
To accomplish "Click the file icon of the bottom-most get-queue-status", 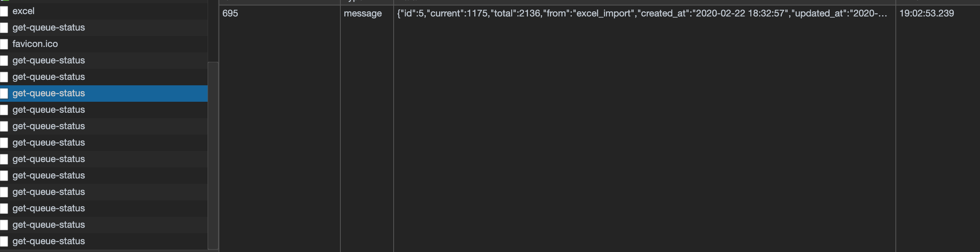I will 4,241.
